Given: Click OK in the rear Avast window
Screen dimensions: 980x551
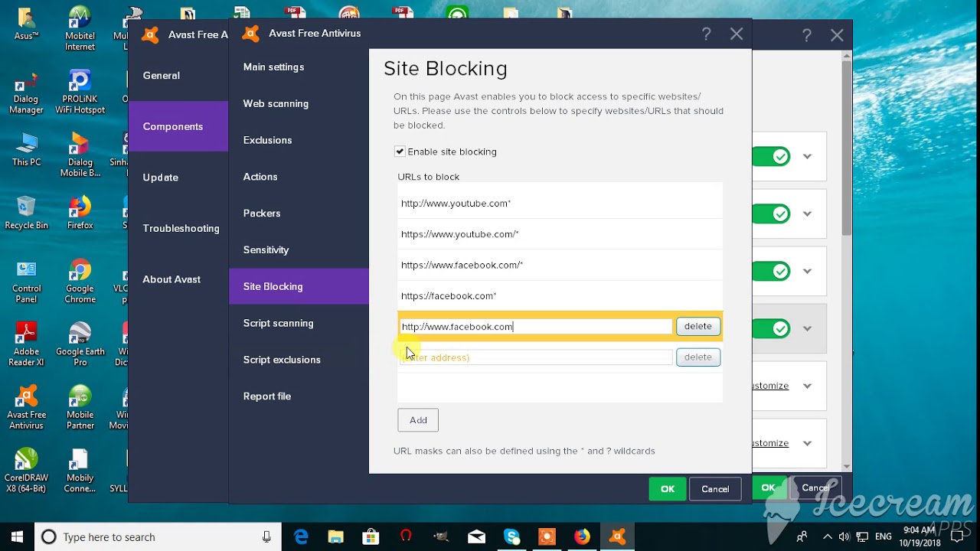Looking at the screenshot, I should [x=768, y=487].
